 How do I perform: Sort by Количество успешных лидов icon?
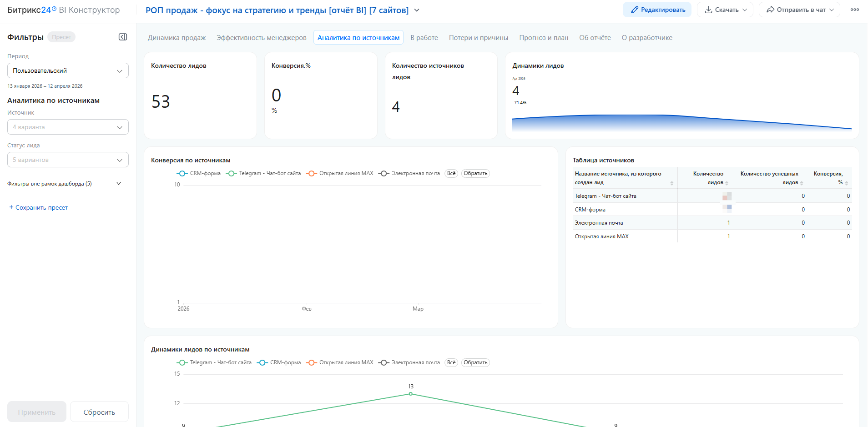click(802, 183)
